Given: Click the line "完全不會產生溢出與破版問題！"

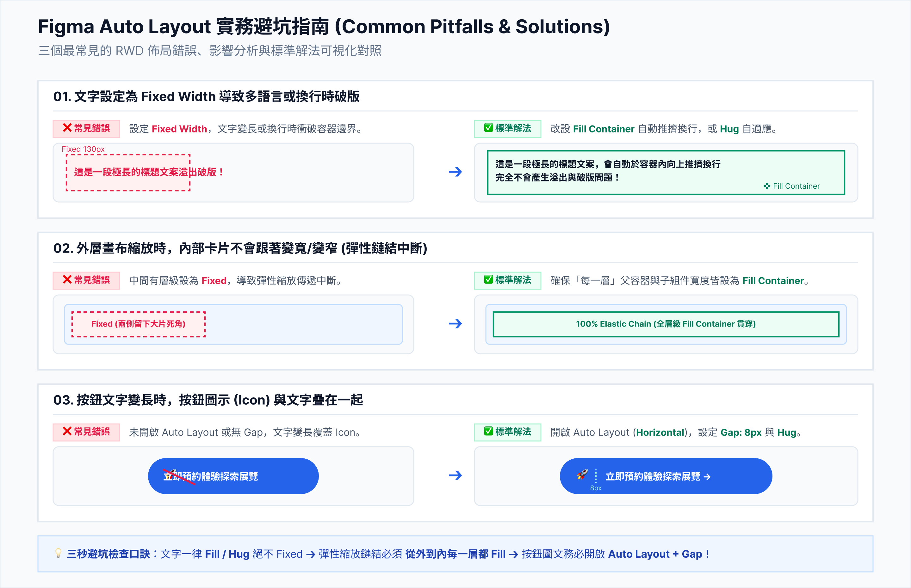Looking at the screenshot, I should [x=557, y=178].
